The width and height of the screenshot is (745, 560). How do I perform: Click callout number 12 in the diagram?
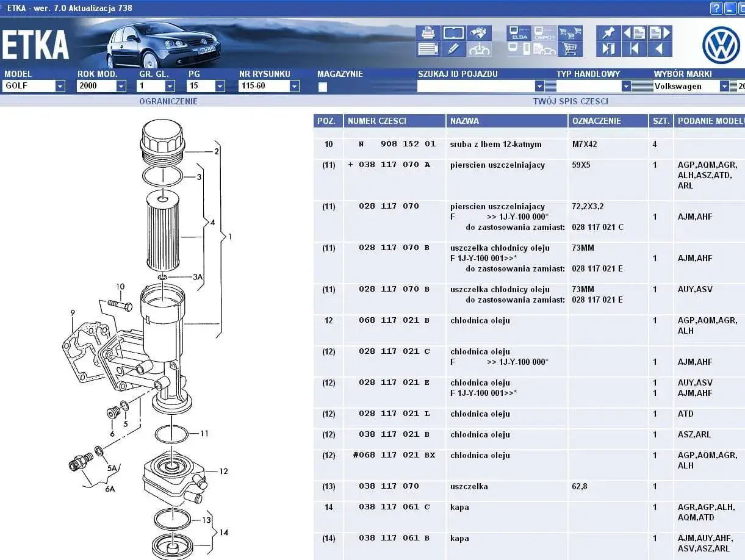click(223, 471)
